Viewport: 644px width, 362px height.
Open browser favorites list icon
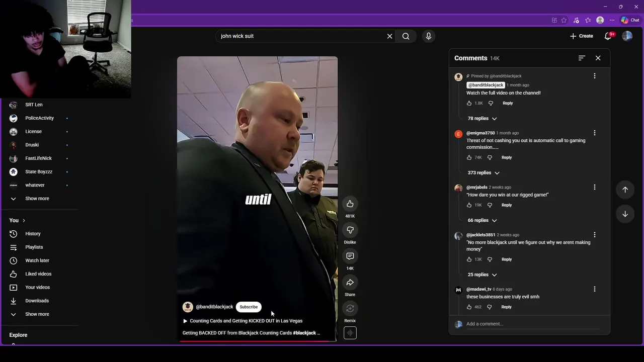click(588, 20)
